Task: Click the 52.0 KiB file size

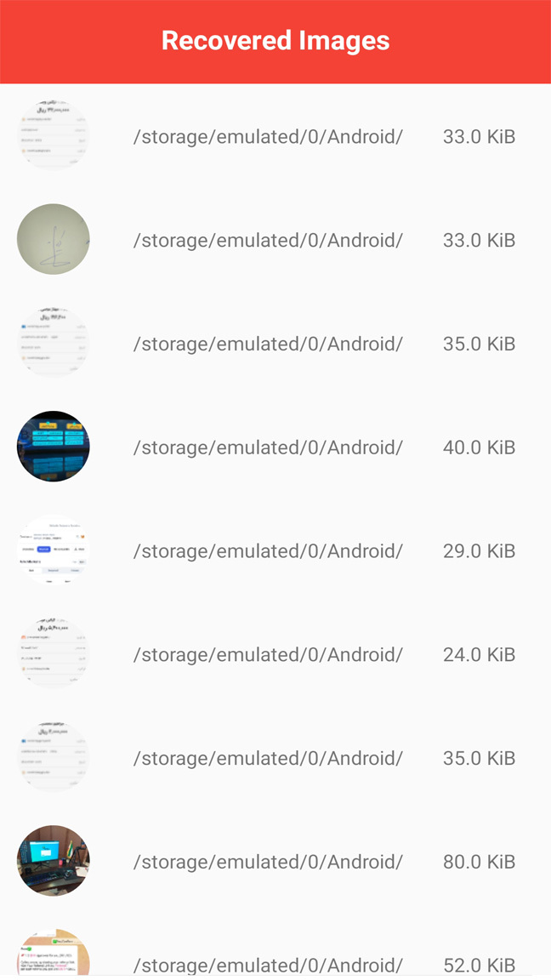Action: (x=480, y=965)
